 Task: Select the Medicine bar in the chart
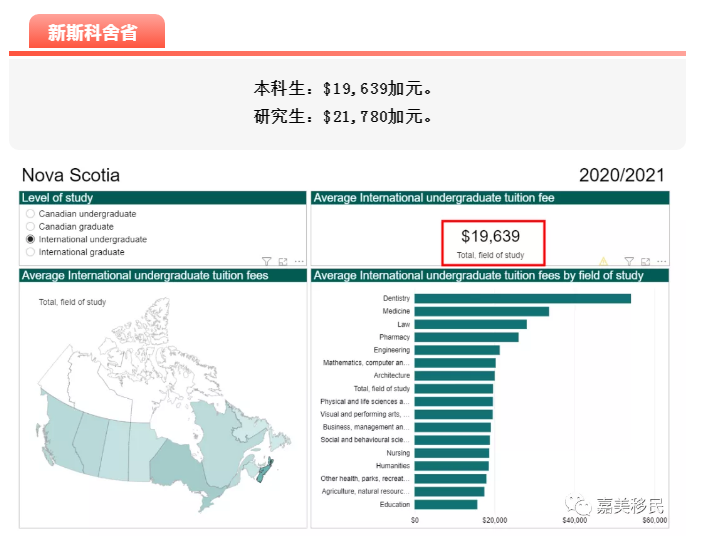(481, 311)
